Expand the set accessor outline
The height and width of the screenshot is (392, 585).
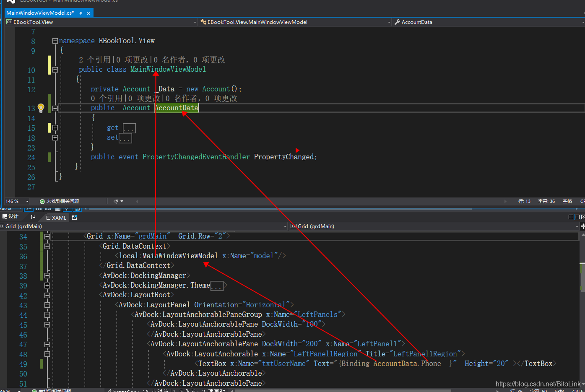(55, 138)
